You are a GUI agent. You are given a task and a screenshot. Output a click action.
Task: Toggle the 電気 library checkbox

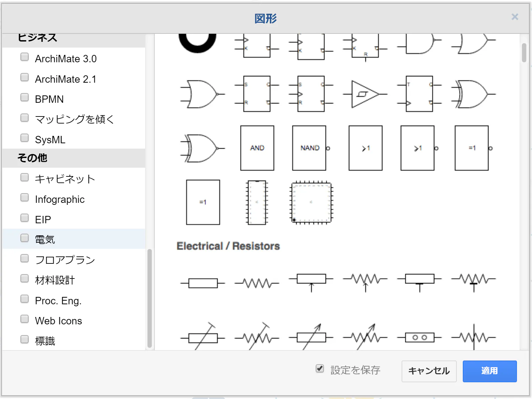point(24,238)
